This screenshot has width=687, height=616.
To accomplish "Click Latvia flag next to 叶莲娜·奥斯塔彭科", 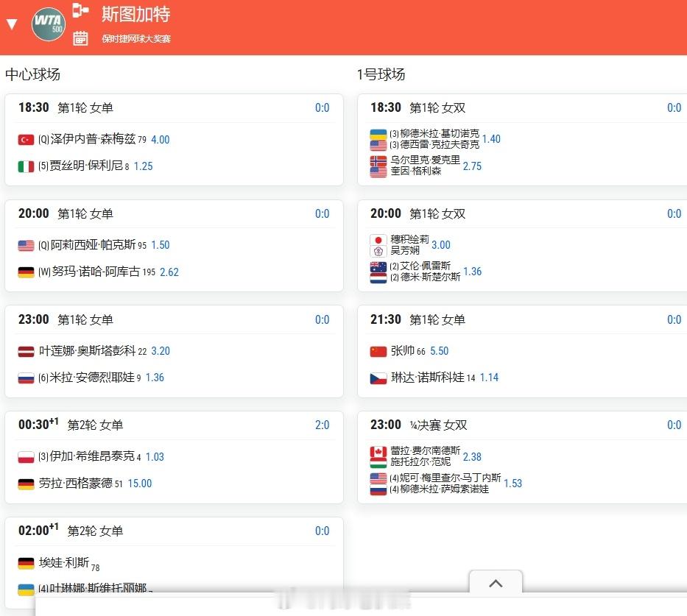I will tap(26, 352).
